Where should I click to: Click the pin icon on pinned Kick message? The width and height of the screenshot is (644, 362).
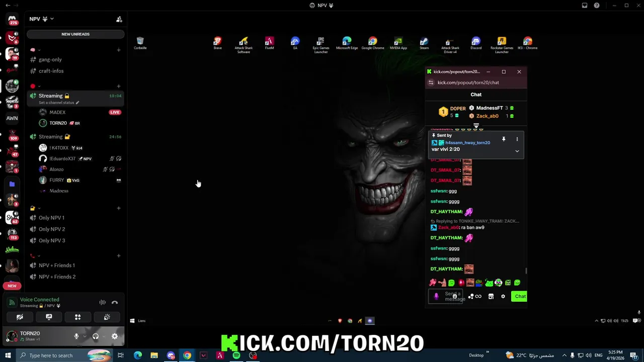(x=504, y=139)
